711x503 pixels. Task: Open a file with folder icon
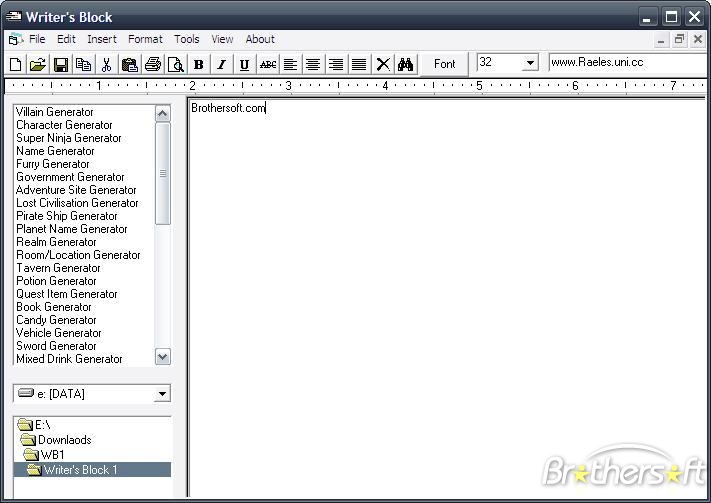[38, 65]
